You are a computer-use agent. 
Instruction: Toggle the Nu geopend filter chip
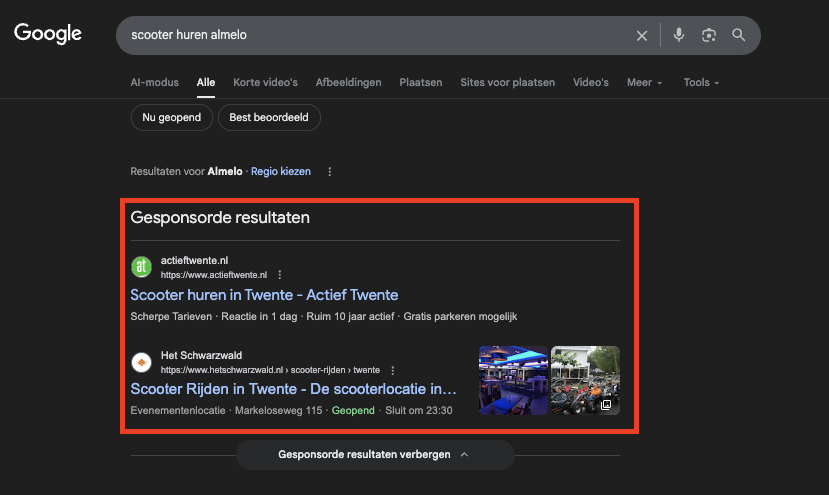tap(171, 118)
